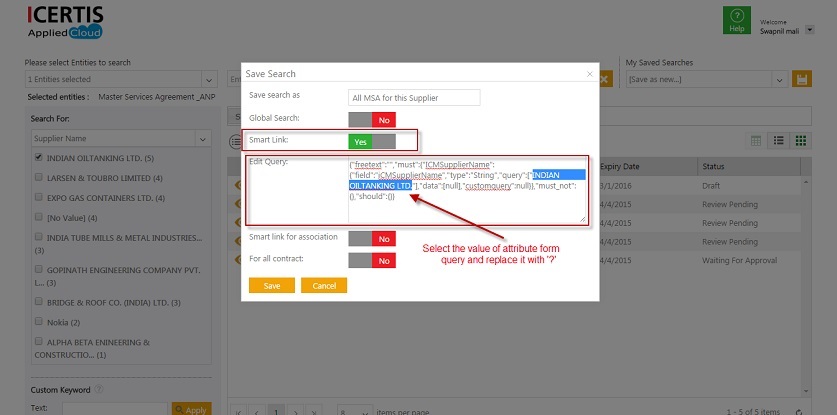Screen dimensions: 837x415
Task: Toggle the Smart Link switch
Action: click(x=371, y=142)
